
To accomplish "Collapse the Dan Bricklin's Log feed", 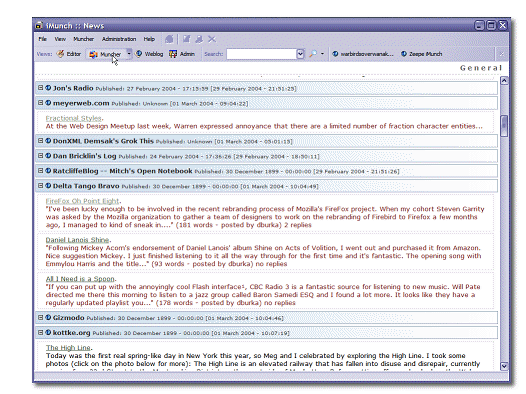I will click(40, 156).
